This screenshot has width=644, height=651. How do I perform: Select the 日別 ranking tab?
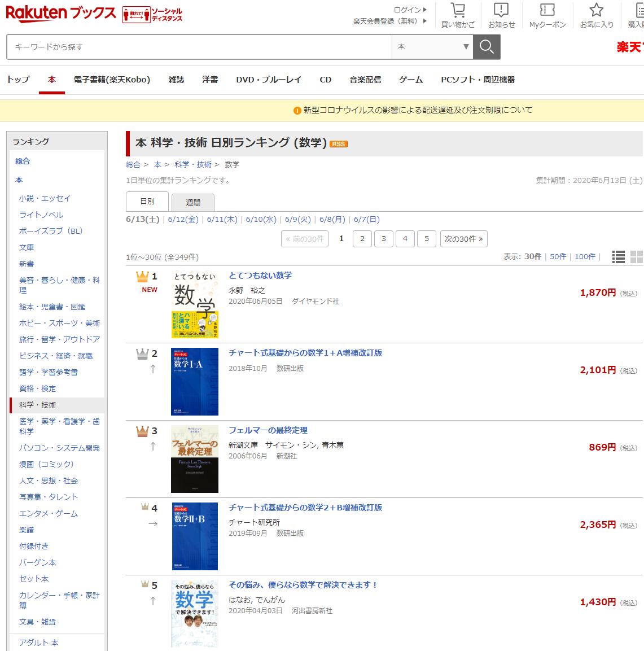147,202
